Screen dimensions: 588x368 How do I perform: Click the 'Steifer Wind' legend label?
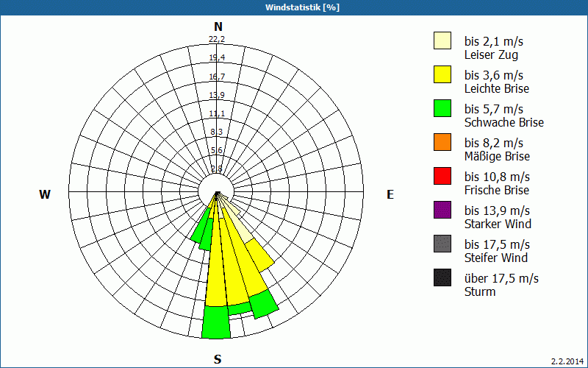point(496,258)
